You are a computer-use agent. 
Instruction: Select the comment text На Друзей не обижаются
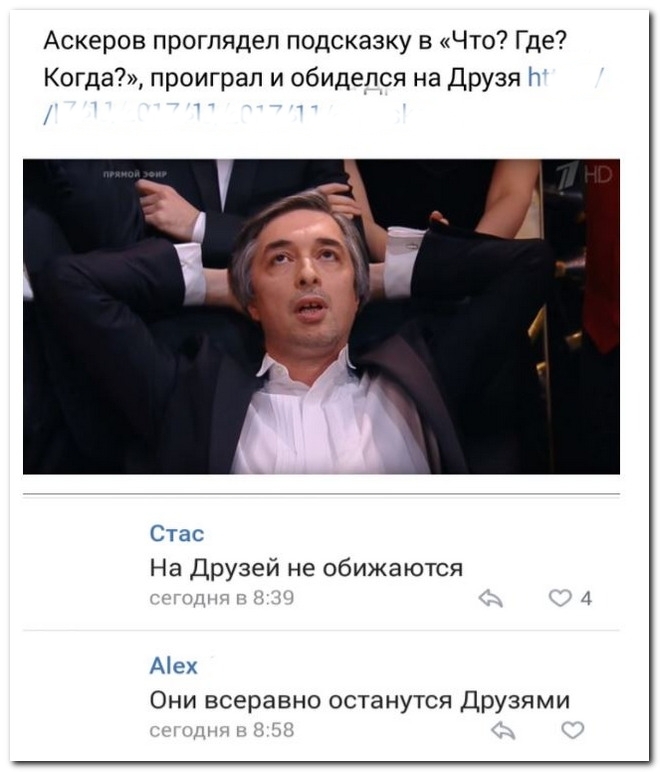(306, 568)
